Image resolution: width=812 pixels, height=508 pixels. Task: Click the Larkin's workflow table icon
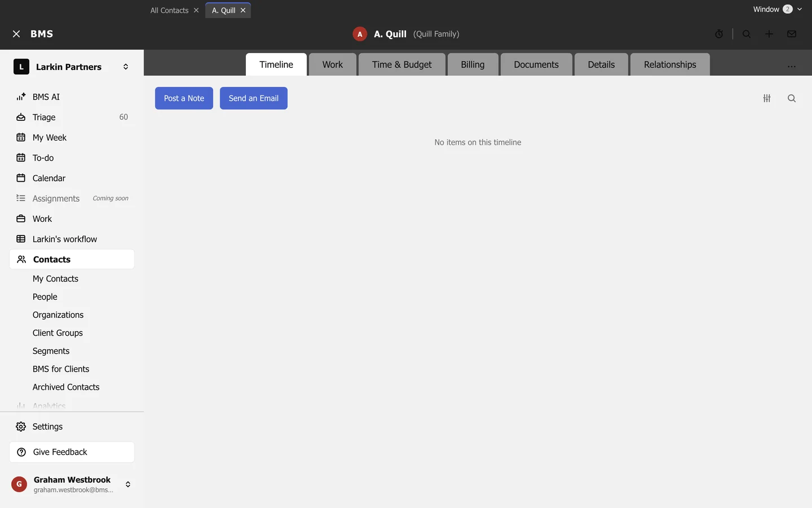[21, 239]
